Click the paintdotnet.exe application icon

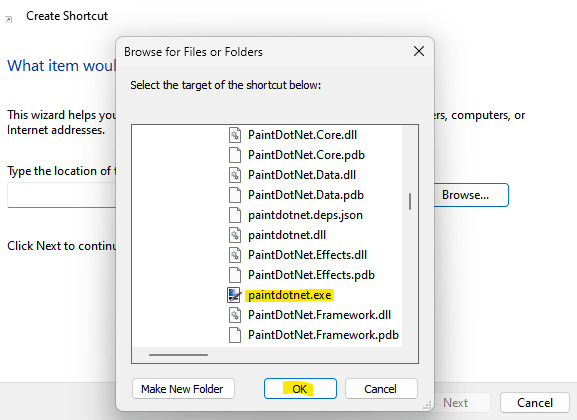point(234,295)
